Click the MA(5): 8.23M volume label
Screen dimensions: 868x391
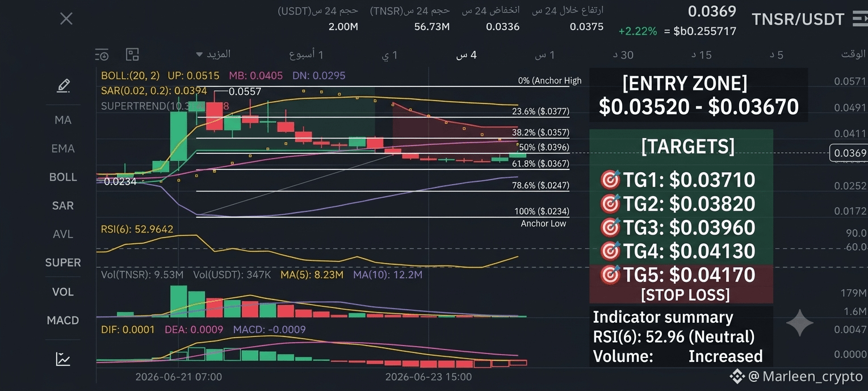[x=312, y=275]
